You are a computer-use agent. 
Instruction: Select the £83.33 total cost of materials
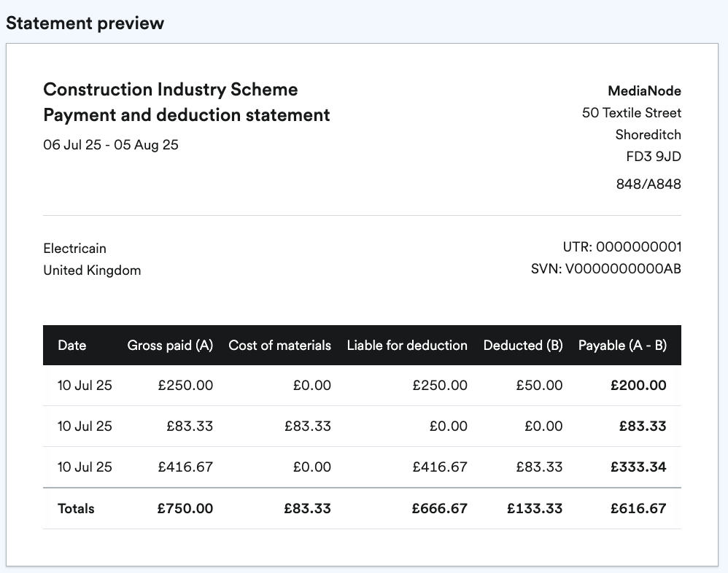pyautogui.click(x=307, y=509)
